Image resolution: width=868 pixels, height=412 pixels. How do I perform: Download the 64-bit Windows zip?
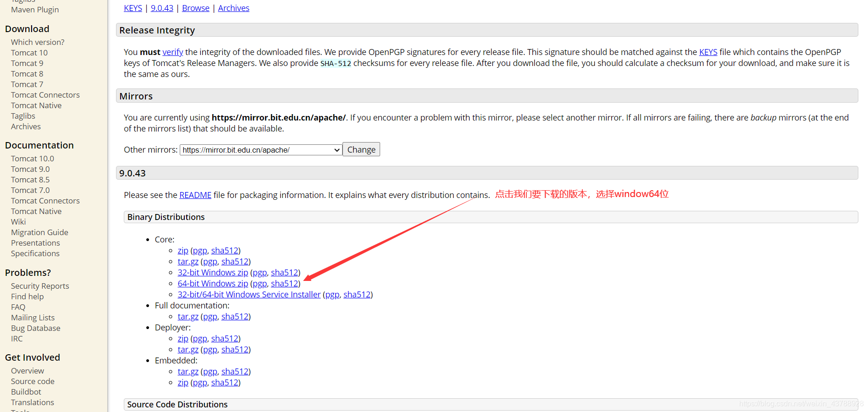tap(213, 284)
